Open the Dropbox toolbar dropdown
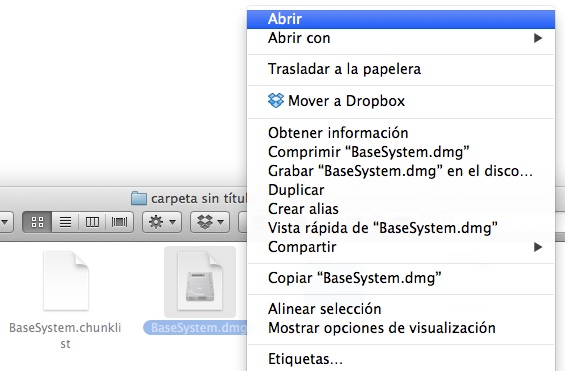 pos(210,222)
